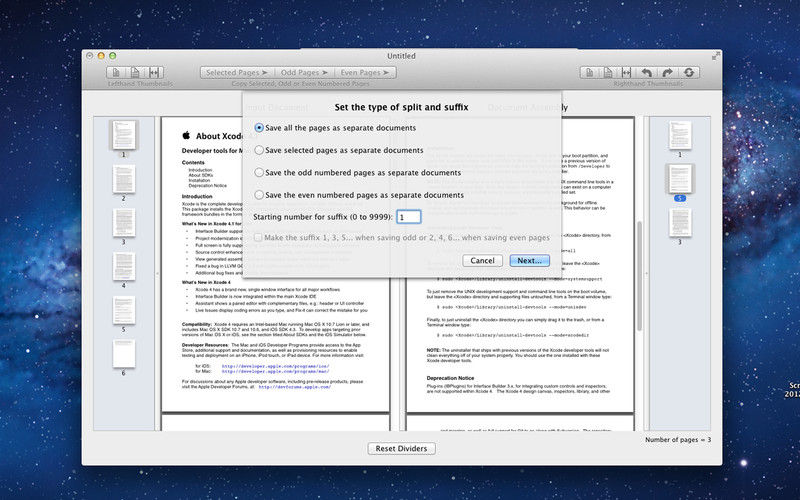Image resolution: width=800 pixels, height=500 pixels.
Task: Click the second page icon in Lefthand Thumbnails toolbar group
Action: 135,72
